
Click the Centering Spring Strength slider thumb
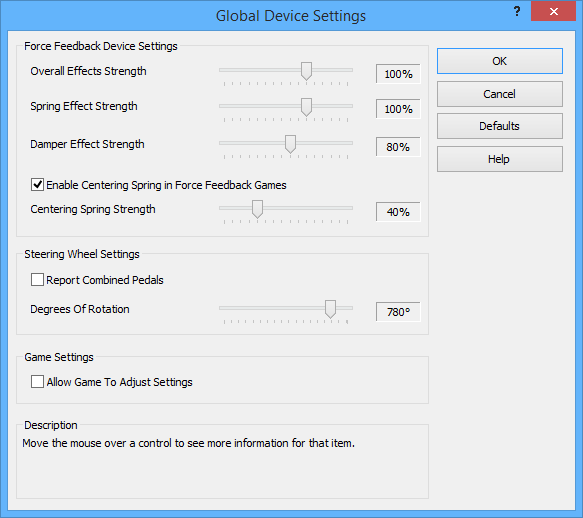click(x=257, y=209)
